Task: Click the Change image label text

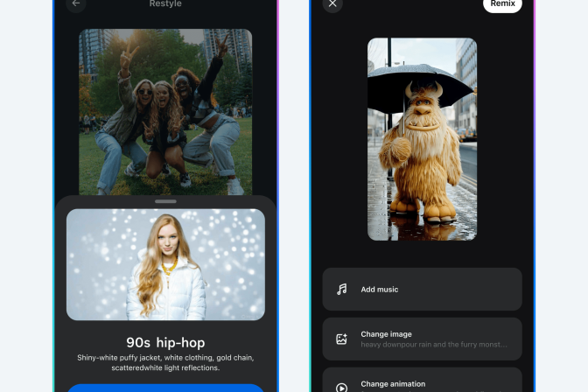Action: tap(386, 334)
